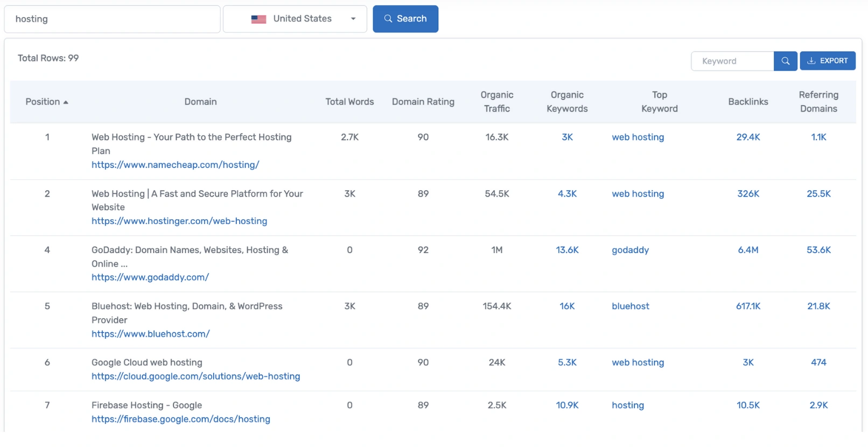
Task: Click 29.4K backlinks value
Action: 748,137
